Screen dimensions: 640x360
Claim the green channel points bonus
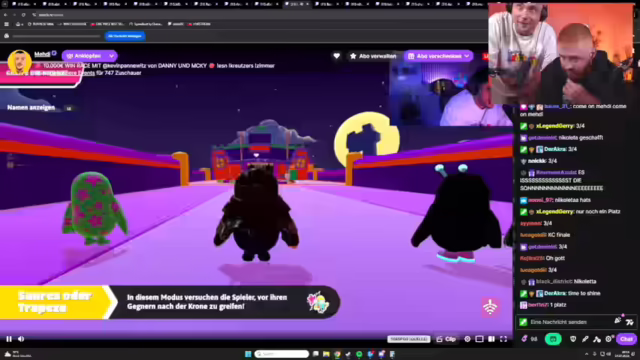(x=553, y=339)
